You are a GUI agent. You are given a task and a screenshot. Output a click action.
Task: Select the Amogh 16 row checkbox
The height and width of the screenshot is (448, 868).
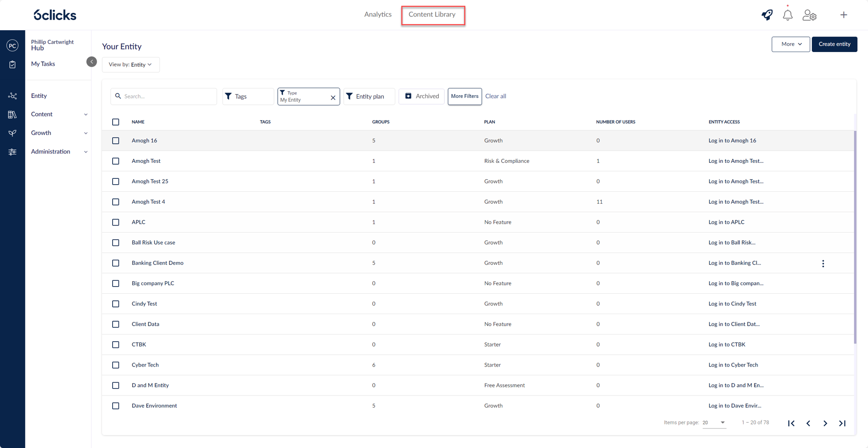116,141
